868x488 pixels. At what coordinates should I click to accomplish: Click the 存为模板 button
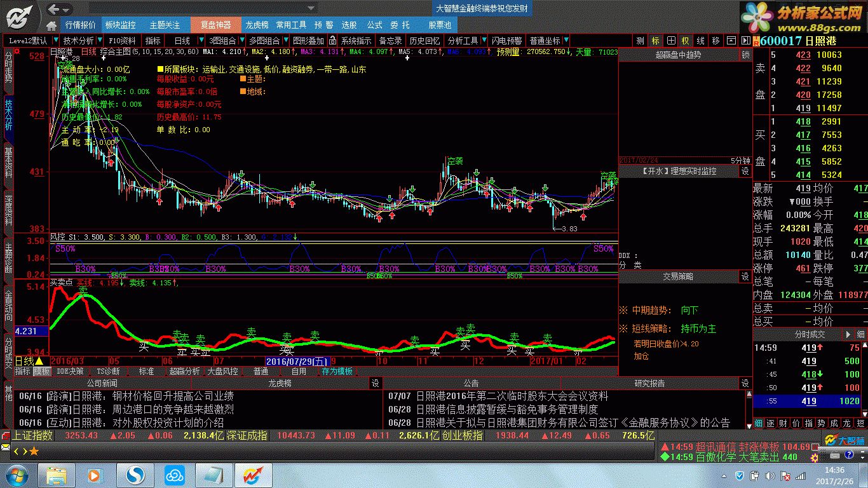(337, 371)
